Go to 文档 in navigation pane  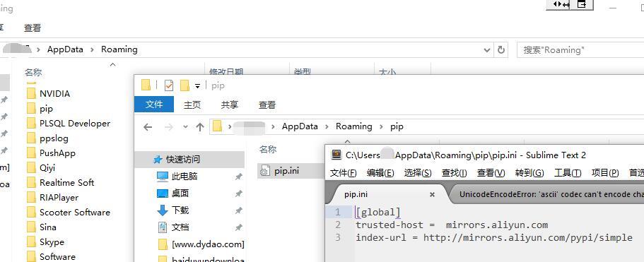(173, 227)
